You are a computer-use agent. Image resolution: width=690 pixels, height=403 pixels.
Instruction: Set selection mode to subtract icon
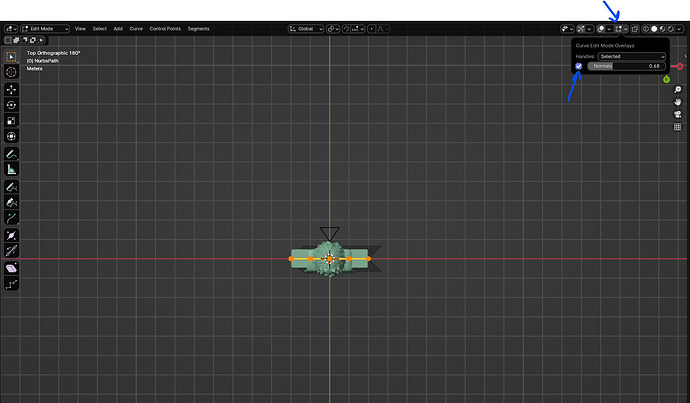coord(24,40)
